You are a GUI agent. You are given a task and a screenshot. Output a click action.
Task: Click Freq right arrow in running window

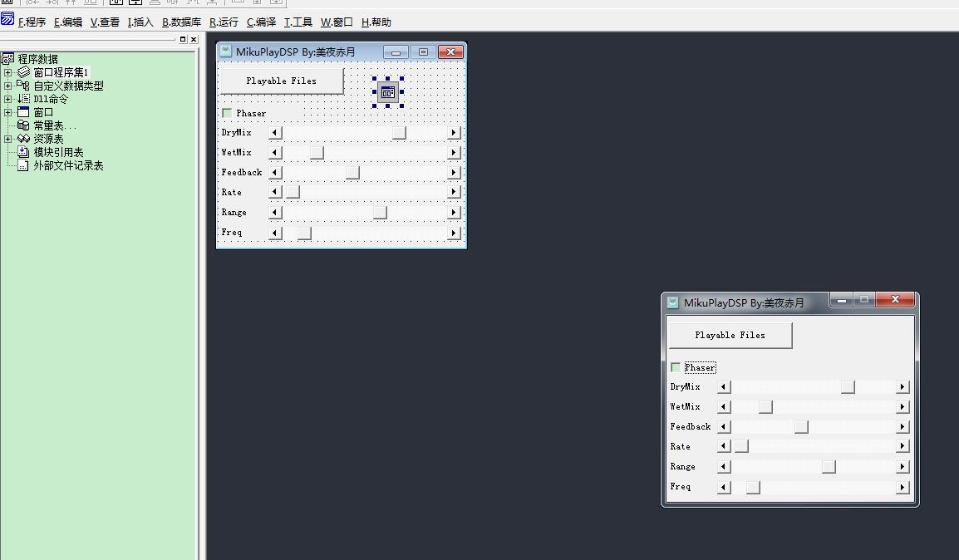(x=902, y=487)
